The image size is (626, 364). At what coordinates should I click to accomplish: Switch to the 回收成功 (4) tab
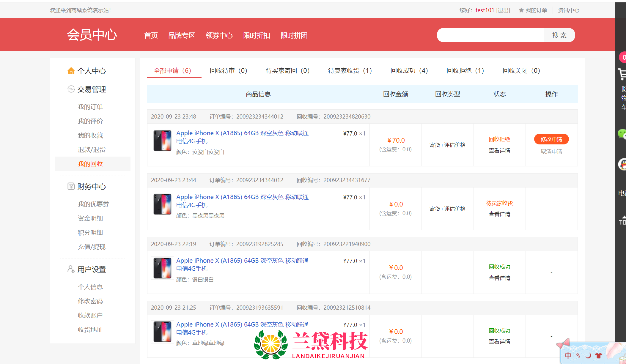tap(409, 70)
